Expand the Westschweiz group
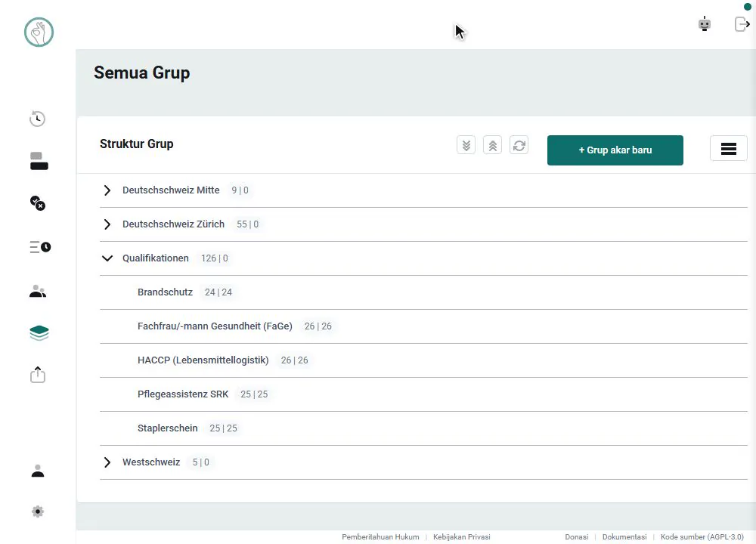This screenshot has width=756, height=544. [107, 462]
